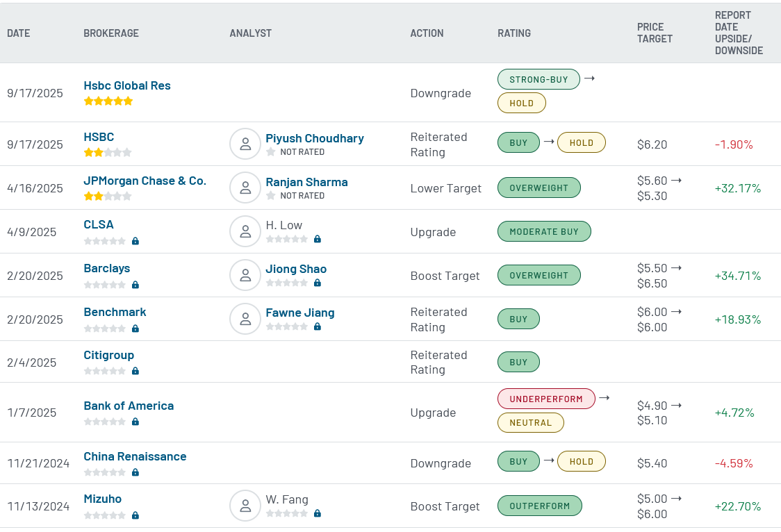Click the lock icon next to H. Low's stars

[318, 239]
